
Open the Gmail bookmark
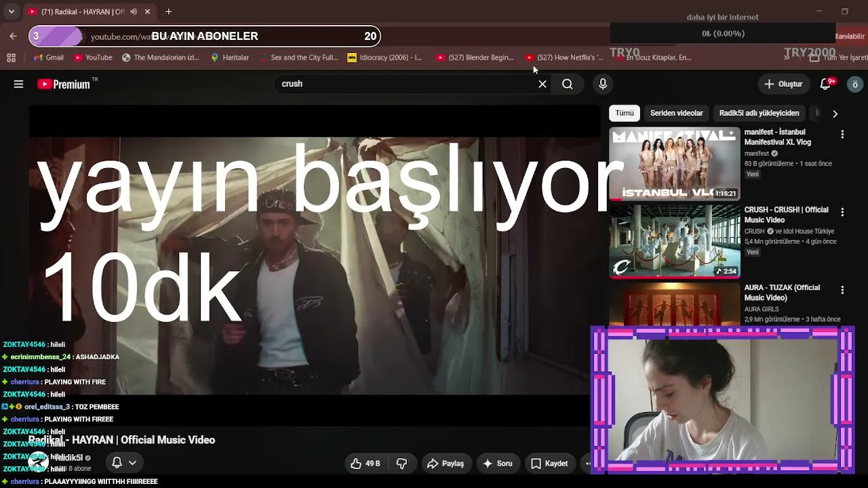click(49, 58)
